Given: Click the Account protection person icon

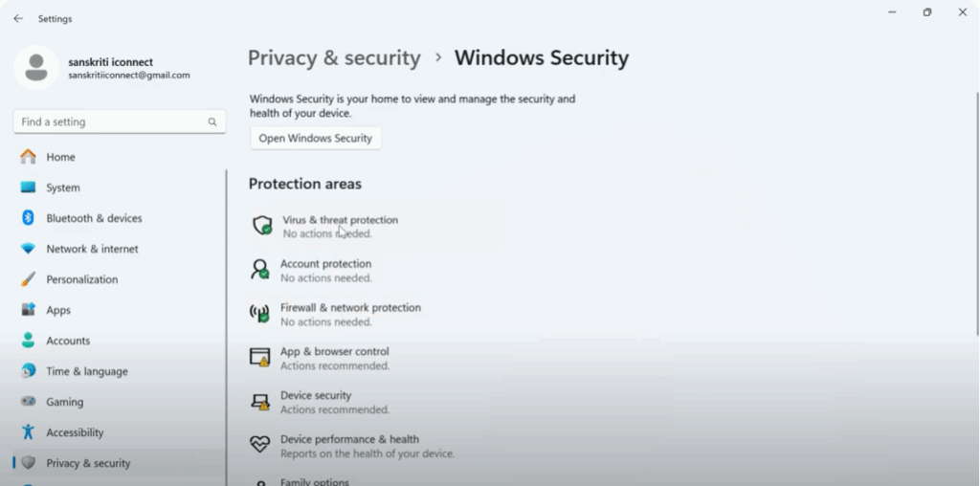Looking at the screenshot, I should 259,270.
